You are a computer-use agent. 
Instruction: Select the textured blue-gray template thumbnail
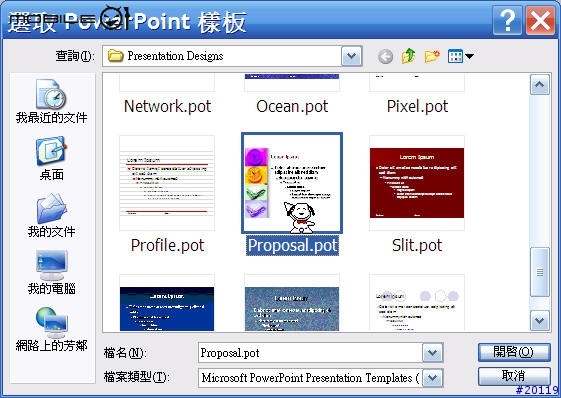[292, 303]
